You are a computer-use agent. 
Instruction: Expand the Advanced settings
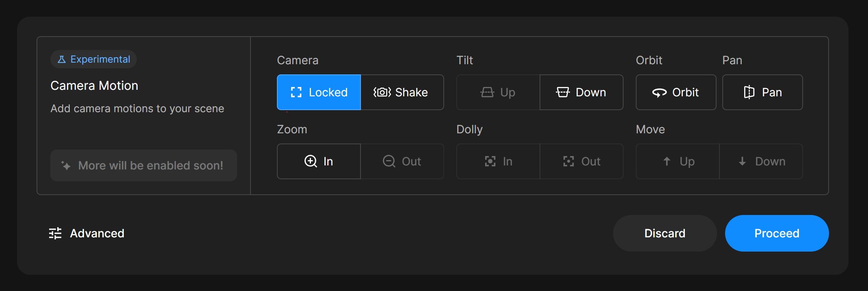click(97, 233)
